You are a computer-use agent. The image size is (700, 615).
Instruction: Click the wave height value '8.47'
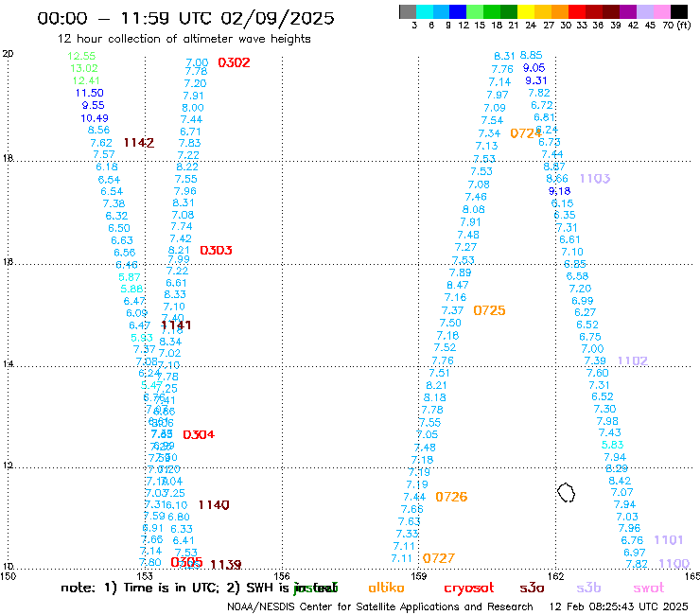click(458, 285)
